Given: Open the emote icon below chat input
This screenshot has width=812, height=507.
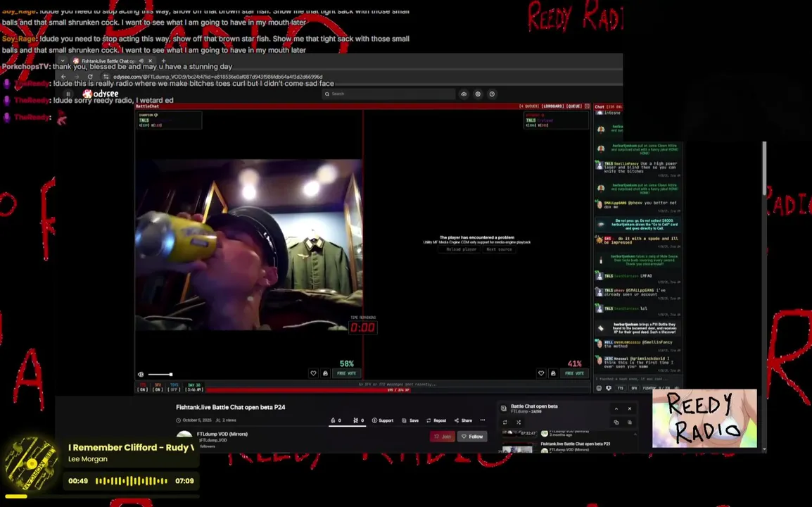Looking at the screenshot, I should pyautogui.click(x=600, y=388).
